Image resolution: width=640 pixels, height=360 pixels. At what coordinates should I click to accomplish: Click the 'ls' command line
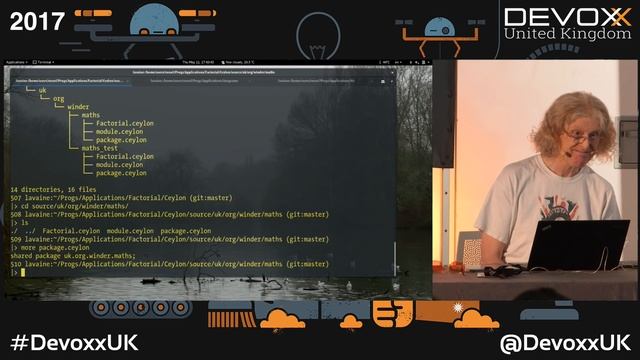pyautogui.click(x=24, y=223)
